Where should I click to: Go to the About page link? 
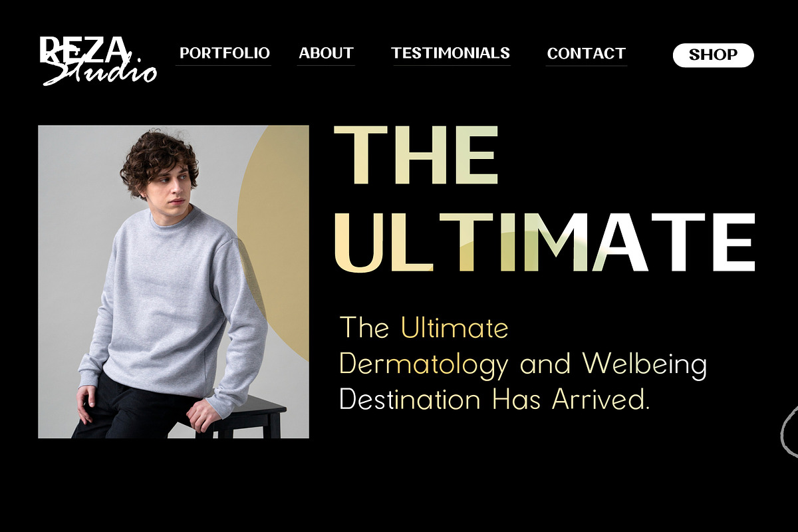coord(326,53)
